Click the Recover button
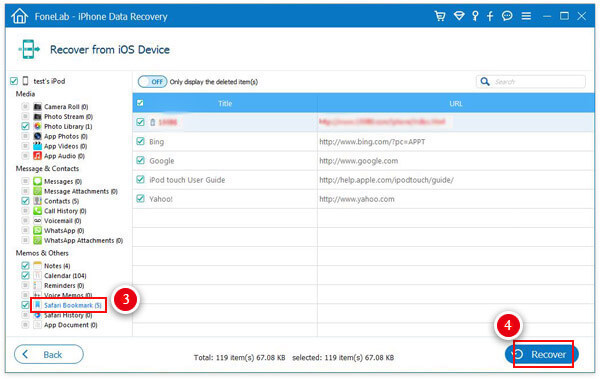The width and height of the screenshot is (600, 379). pos(541,354)
